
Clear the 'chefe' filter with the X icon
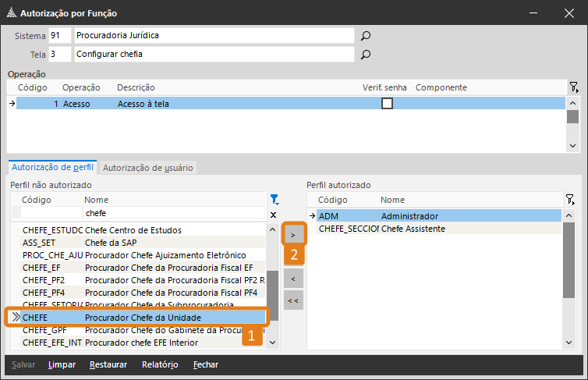[x=273, y=214]
